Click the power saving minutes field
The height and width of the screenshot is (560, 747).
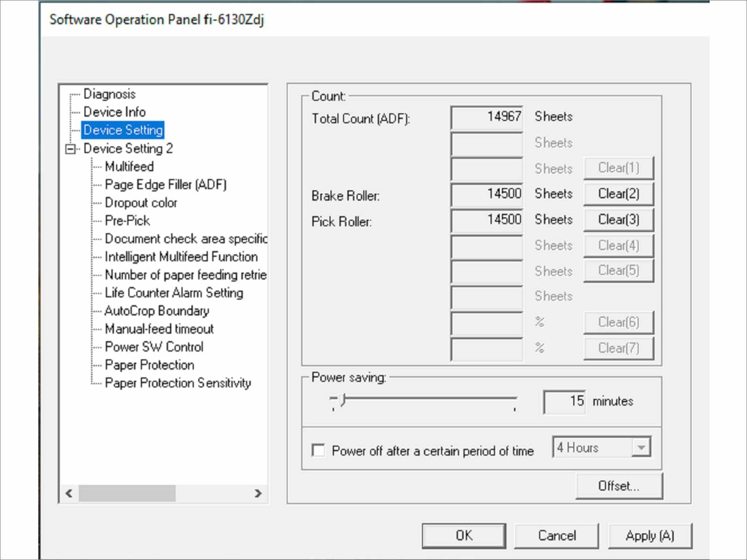point(564,401)
